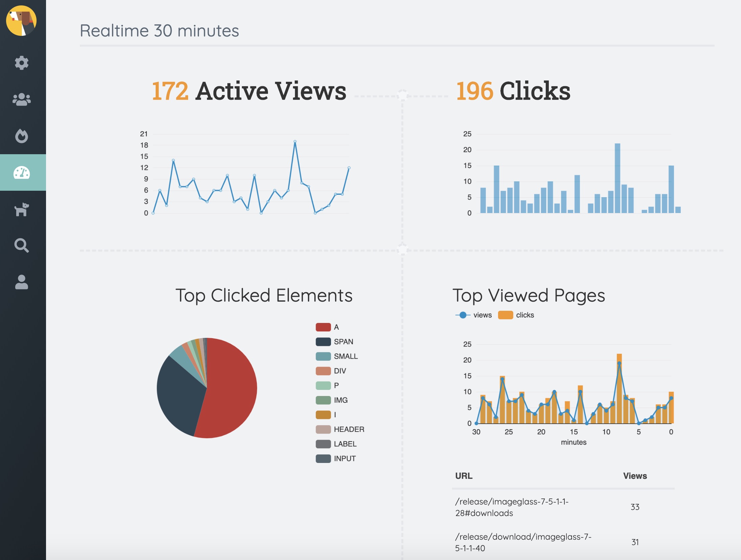Select the Users audience icon in sidebar
Screen dimensions: 741x560
[x=22, y=99]
